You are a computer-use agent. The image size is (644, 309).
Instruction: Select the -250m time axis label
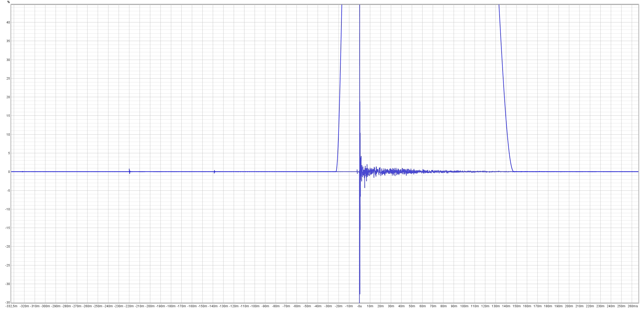coord(98,306)
